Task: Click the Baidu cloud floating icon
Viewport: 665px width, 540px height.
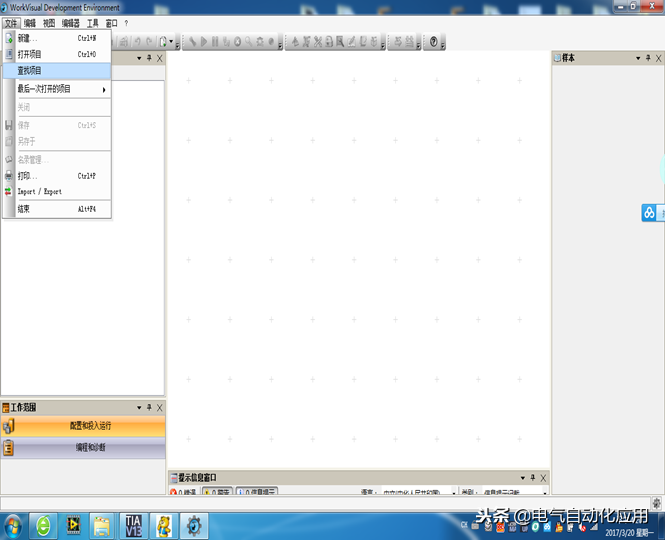Action: coord(650,213)
